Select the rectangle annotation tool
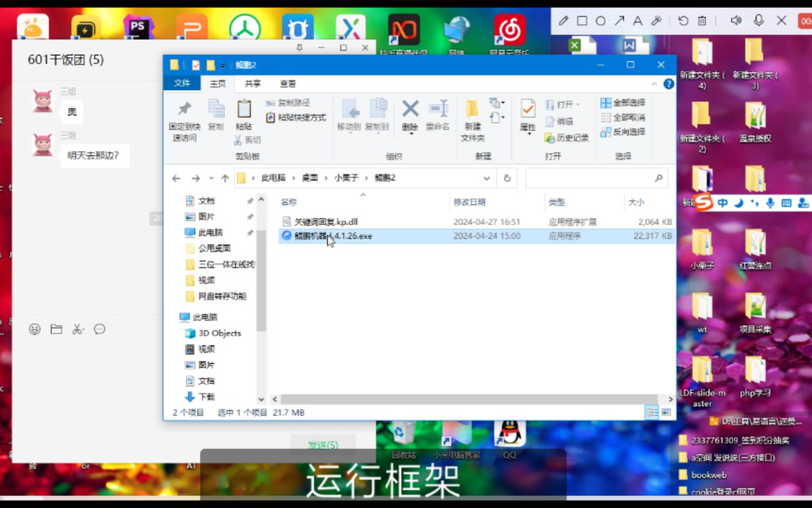The width and height of the screenshot is (812, 508). (x=582, y=21)
